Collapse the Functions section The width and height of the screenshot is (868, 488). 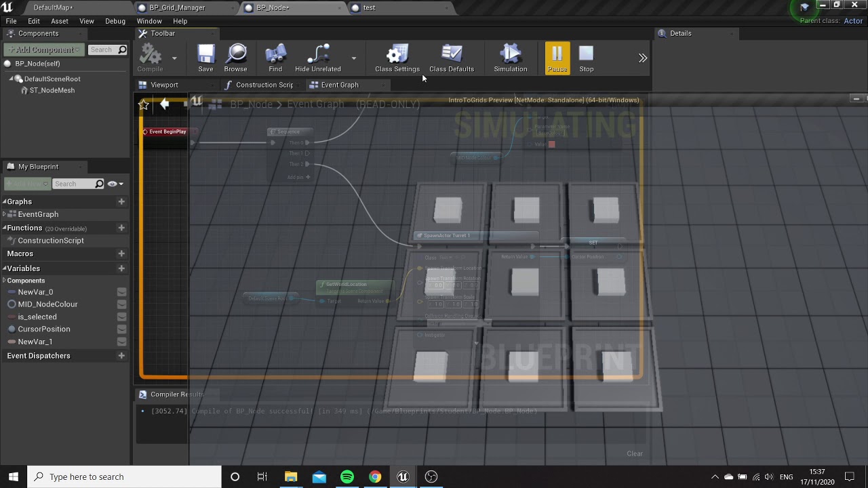pyautogui.click(x=4, y=228)
